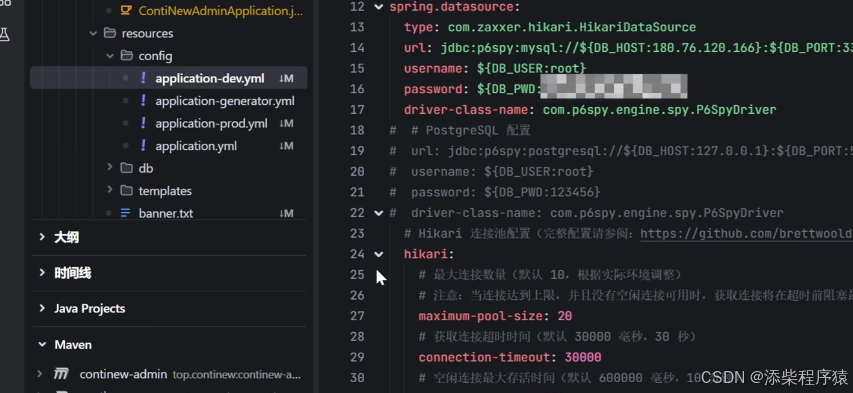Click the git modified marker on banner.txt
This screenshot has width=853, height=393.
(x=286, y=213)
